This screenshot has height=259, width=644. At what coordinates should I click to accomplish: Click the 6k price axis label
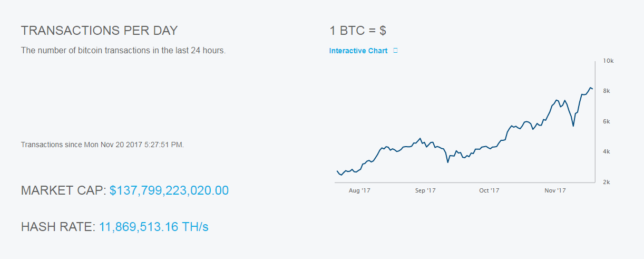(607, 121)
